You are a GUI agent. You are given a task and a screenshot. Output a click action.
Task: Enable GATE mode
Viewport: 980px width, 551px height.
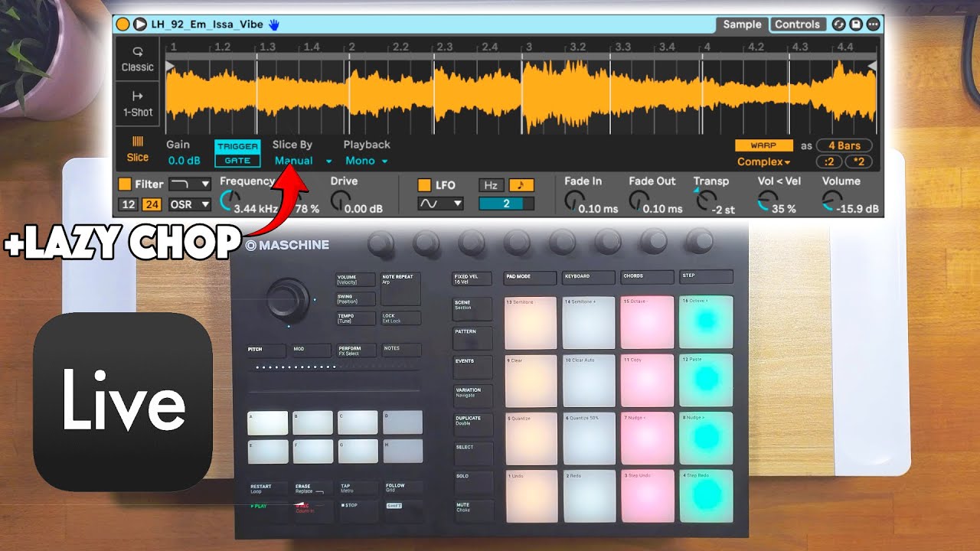click(237, 161)
